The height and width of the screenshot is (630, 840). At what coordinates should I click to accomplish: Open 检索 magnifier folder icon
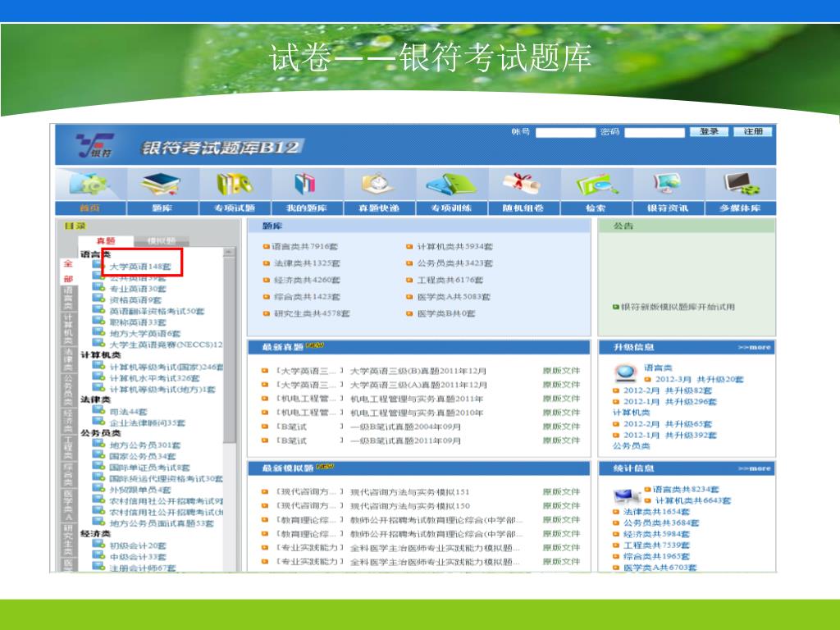(596, 185)
